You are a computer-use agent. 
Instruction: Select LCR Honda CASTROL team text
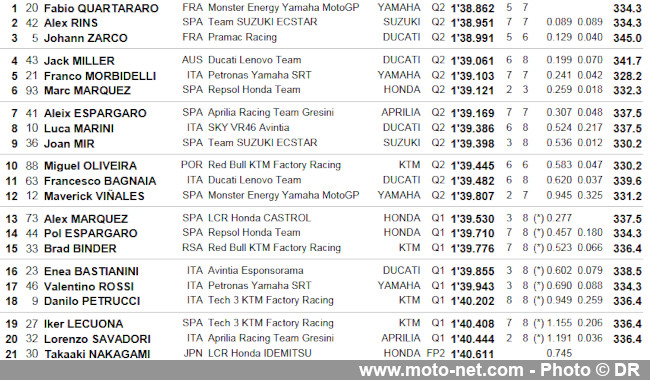(x=259, y=218)
